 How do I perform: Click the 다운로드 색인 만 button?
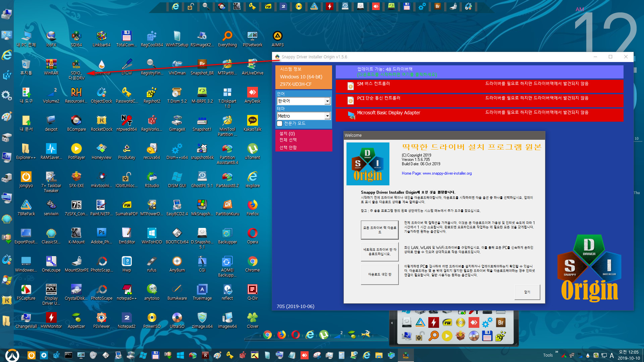tap(380, 274)
